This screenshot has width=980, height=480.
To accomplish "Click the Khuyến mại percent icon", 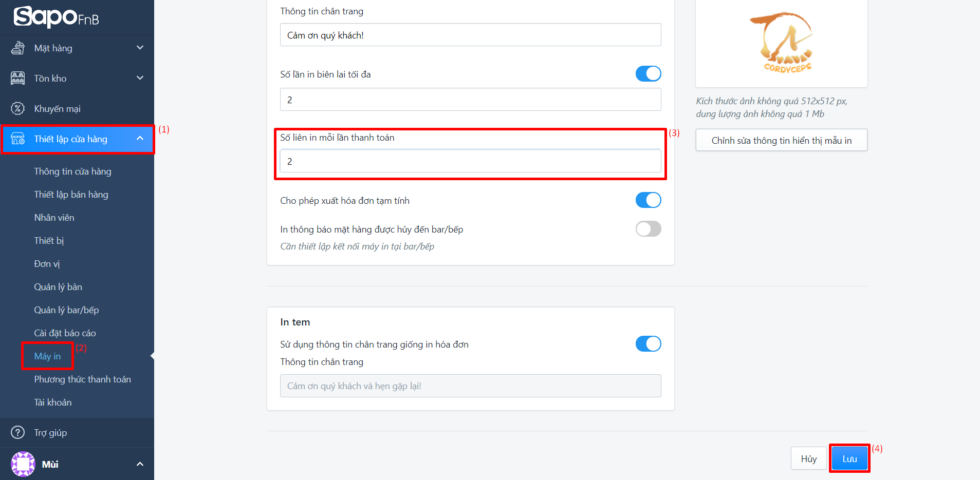I will (x=18, y=108).
